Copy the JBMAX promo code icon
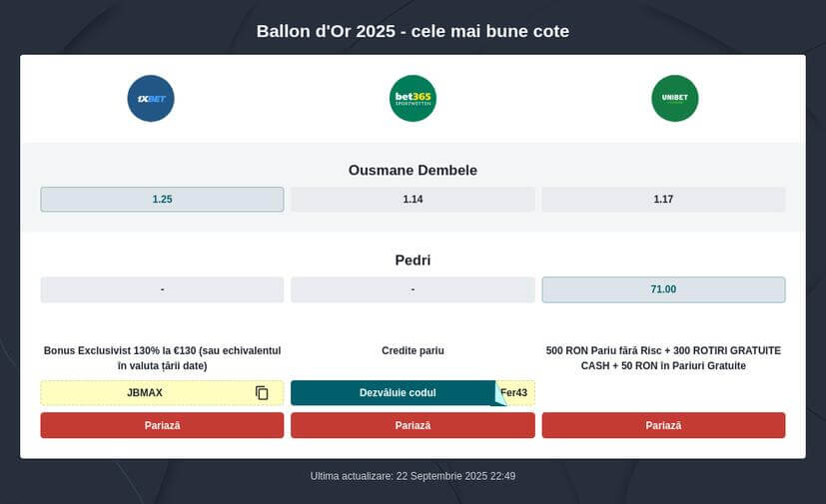This screenshot has width=826, height=504. pos(262,393)
